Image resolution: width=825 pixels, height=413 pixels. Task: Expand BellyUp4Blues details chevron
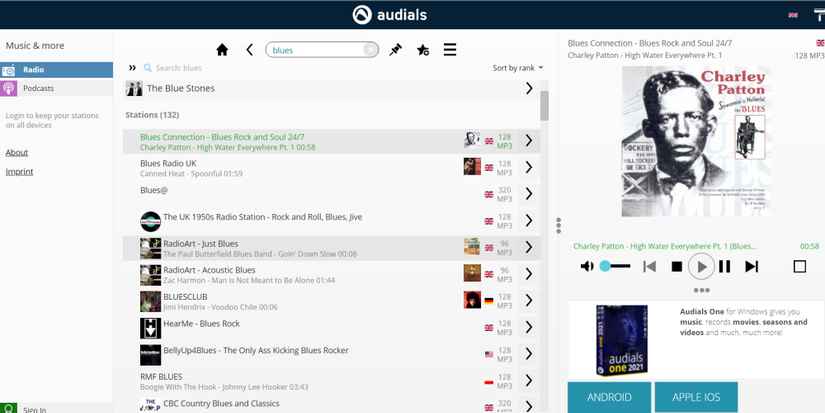point(529,354)
